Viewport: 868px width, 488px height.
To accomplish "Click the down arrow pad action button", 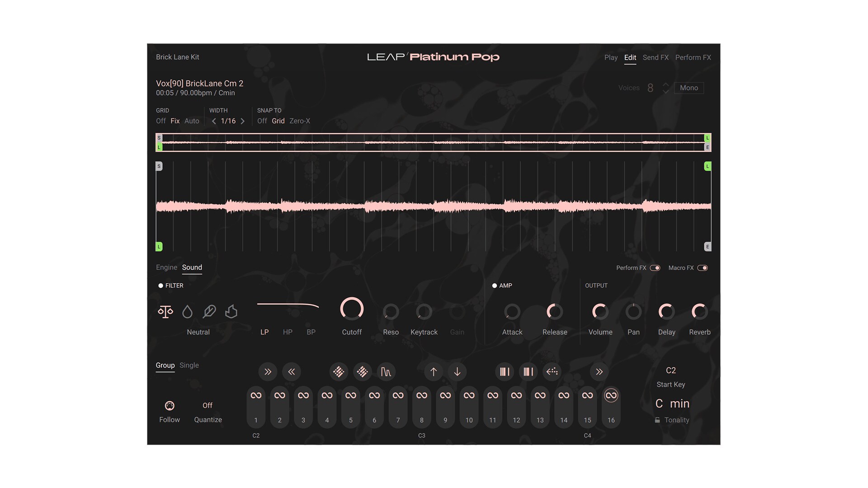I will (457, 372).
